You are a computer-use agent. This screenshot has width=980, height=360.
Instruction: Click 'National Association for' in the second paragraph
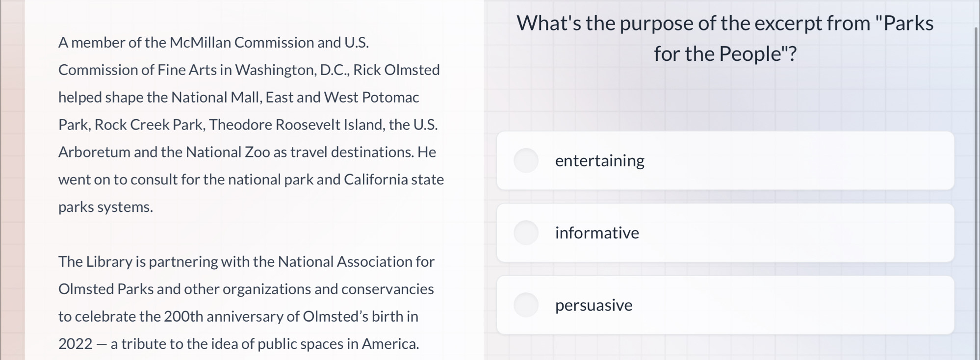pyautogui.click(x=356, y=262)
